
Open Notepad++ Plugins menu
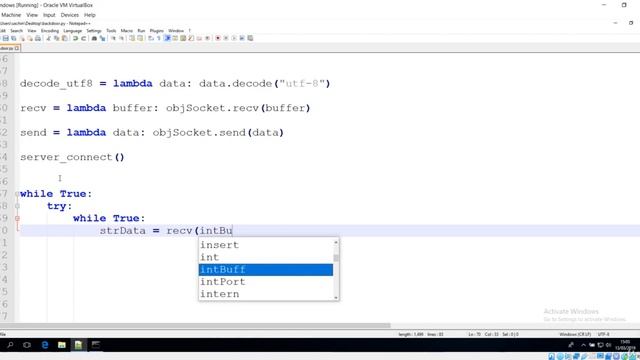(x=156, y=31)
